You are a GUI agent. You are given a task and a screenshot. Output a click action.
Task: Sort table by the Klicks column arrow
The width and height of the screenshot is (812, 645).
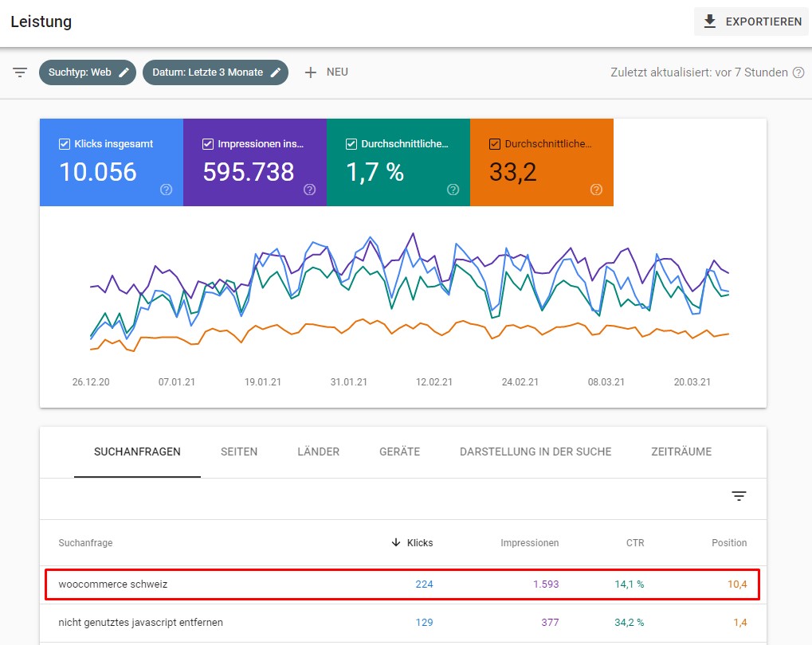click(396, 542)
